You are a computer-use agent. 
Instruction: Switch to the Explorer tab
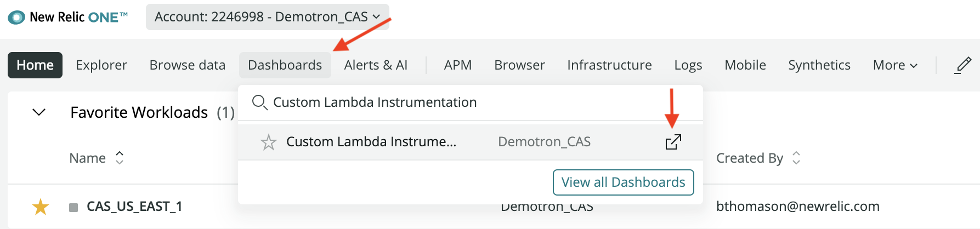(x=101, y=65)
